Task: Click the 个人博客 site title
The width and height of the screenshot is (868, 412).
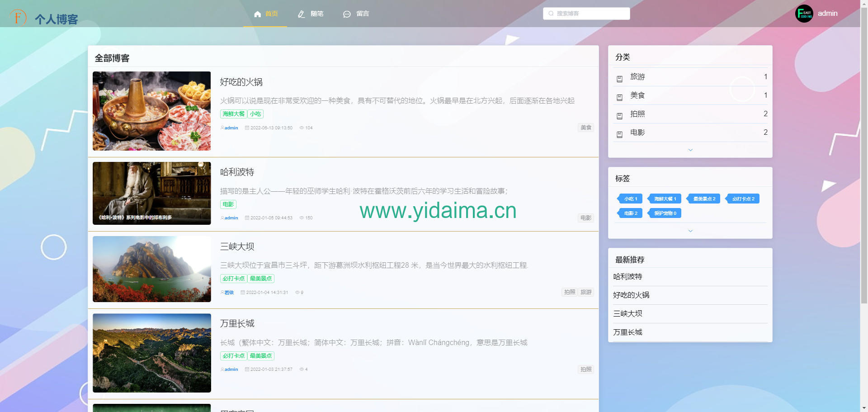Action: [x=57, y=19]
